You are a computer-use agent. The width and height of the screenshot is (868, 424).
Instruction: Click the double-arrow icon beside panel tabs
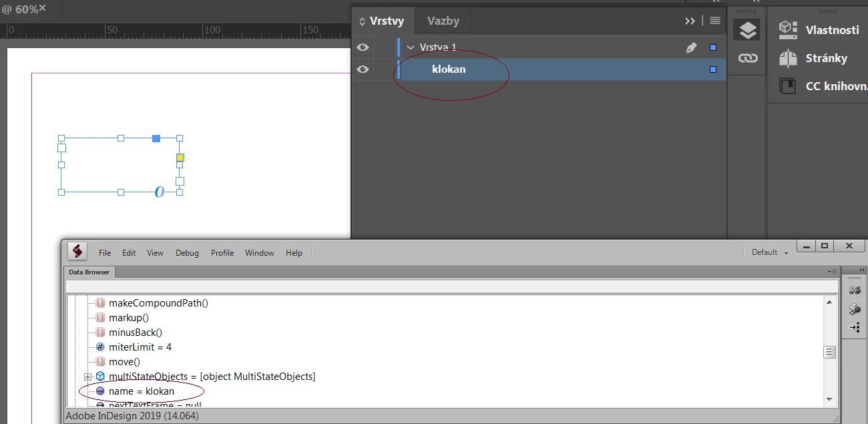pyautogui.click(x=690, y=21)
